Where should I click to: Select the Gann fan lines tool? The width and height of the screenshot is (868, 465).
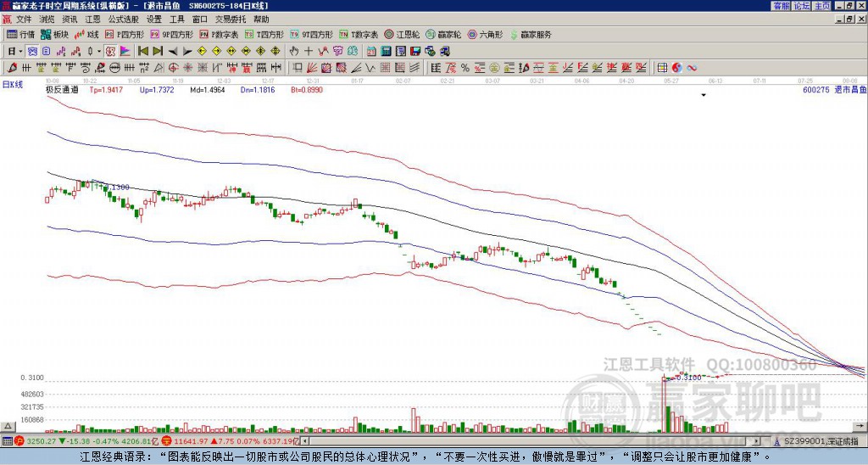(312, 68)
